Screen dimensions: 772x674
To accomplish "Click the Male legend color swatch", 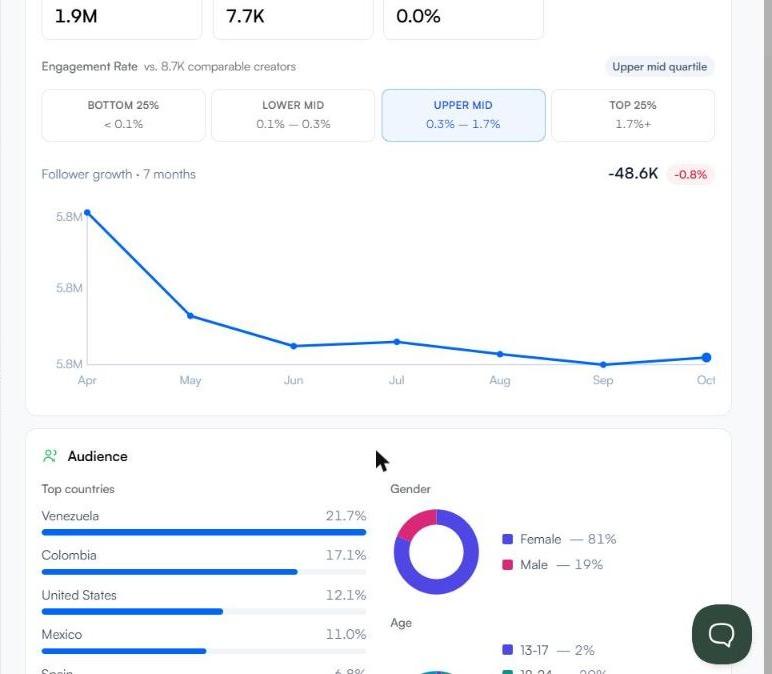I will pos(507,565).
